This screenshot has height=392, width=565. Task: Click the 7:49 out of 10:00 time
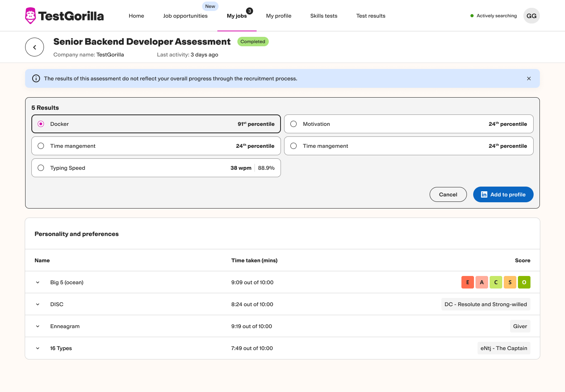click(252, 348)
